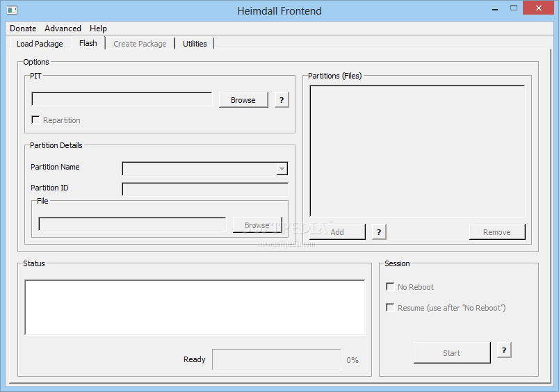Click the Start button in Session
The height and width of the screenshot is (392, 559).
click(x=452, y=353)
